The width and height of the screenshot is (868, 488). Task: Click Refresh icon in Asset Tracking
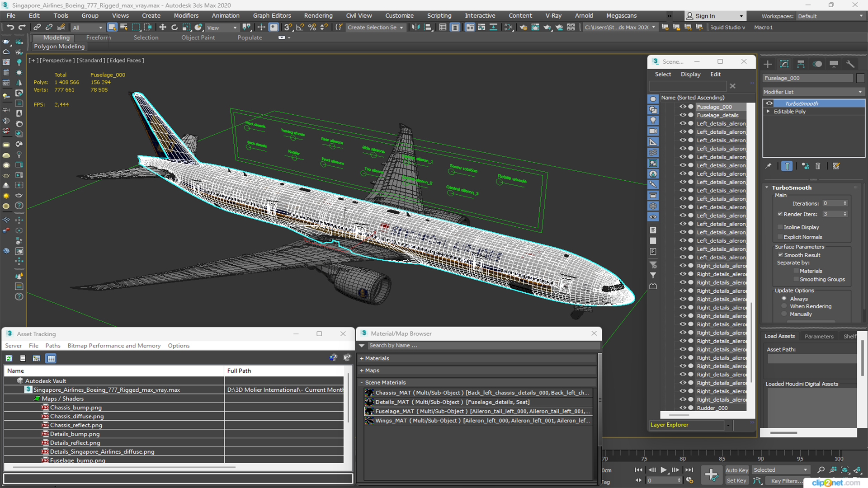pos(9,358)
